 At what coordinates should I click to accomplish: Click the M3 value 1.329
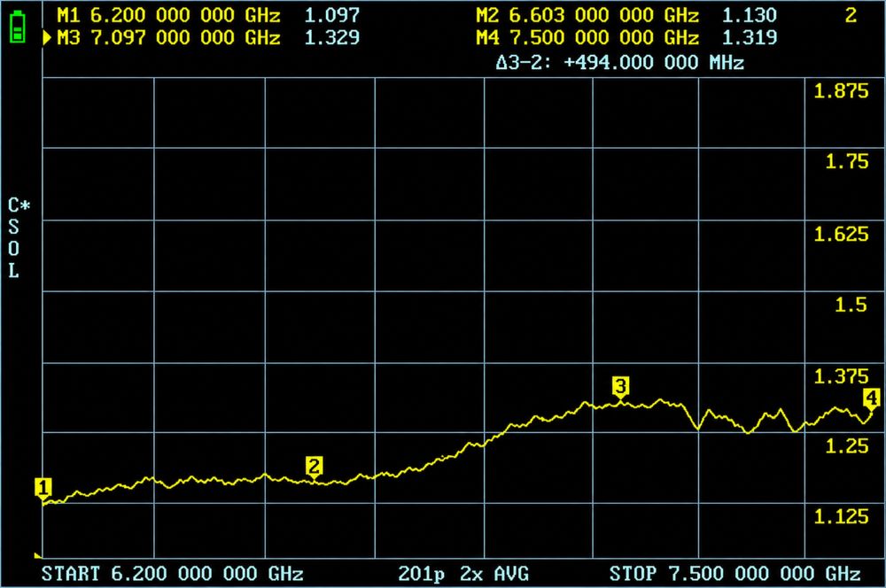[332, 38]
